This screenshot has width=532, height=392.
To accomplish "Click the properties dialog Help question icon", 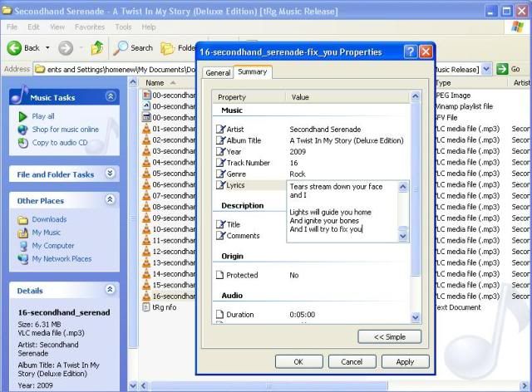I will click(410, 51).
